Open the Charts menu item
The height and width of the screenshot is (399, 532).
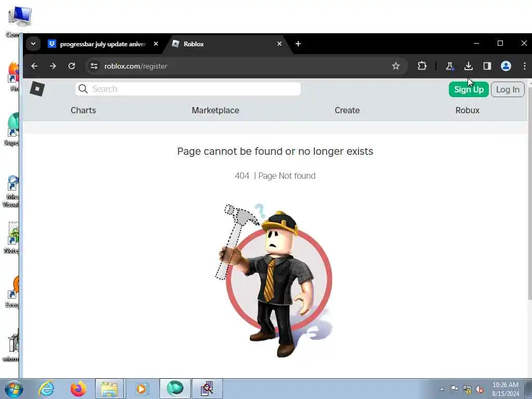[83, 110]
